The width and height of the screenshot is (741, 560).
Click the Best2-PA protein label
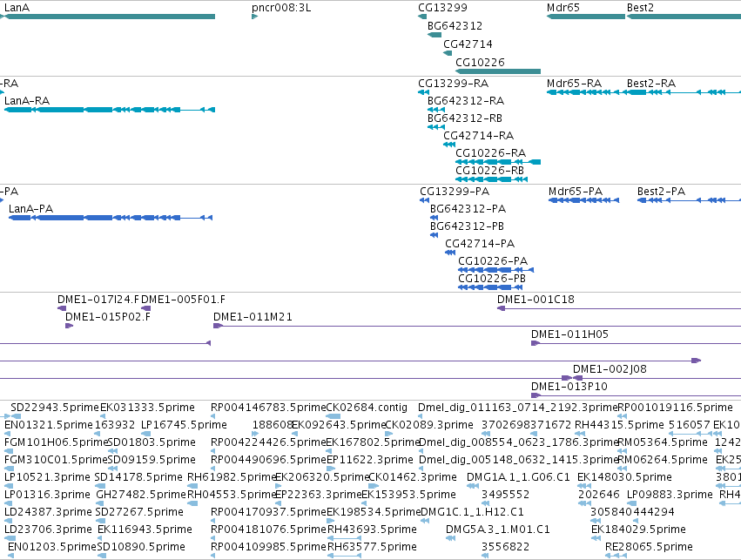(661, 192)
